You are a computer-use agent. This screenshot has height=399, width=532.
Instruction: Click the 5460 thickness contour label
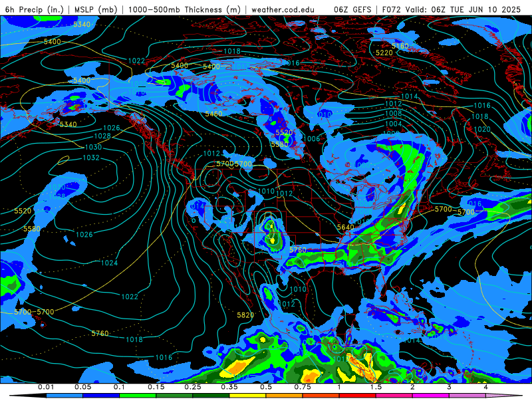click(x=213, y=114)
